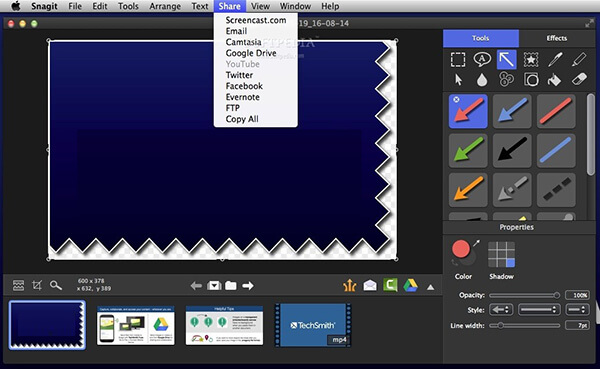Choose Evernote from Share menu
The image size is (600, 369).
(x=256, y=97)
